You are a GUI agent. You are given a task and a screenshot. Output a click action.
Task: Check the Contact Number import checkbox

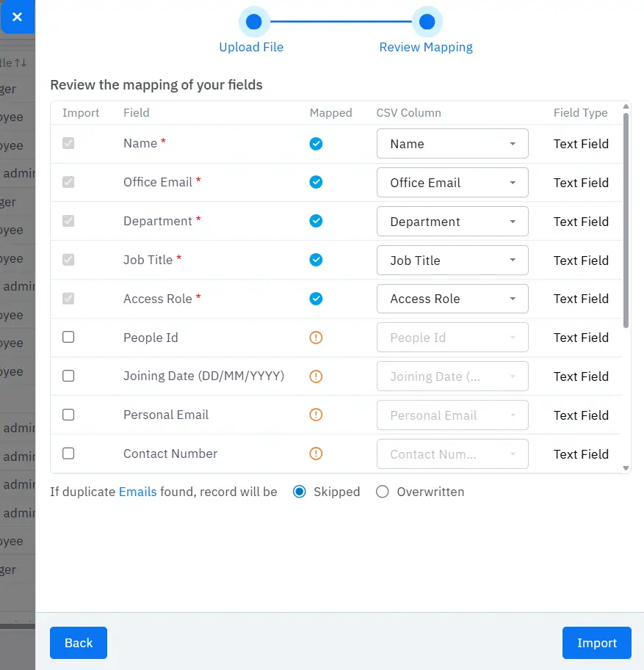(68, 454)
